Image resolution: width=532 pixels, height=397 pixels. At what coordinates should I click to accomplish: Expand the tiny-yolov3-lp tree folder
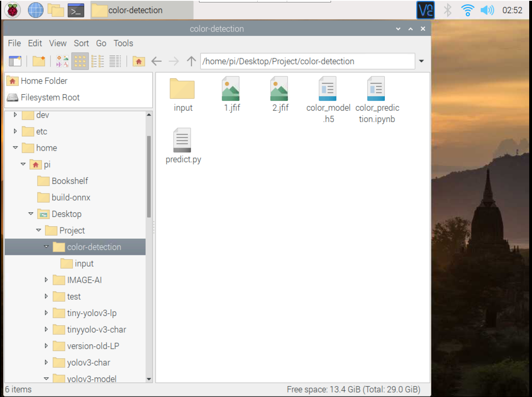coord(46,313)
